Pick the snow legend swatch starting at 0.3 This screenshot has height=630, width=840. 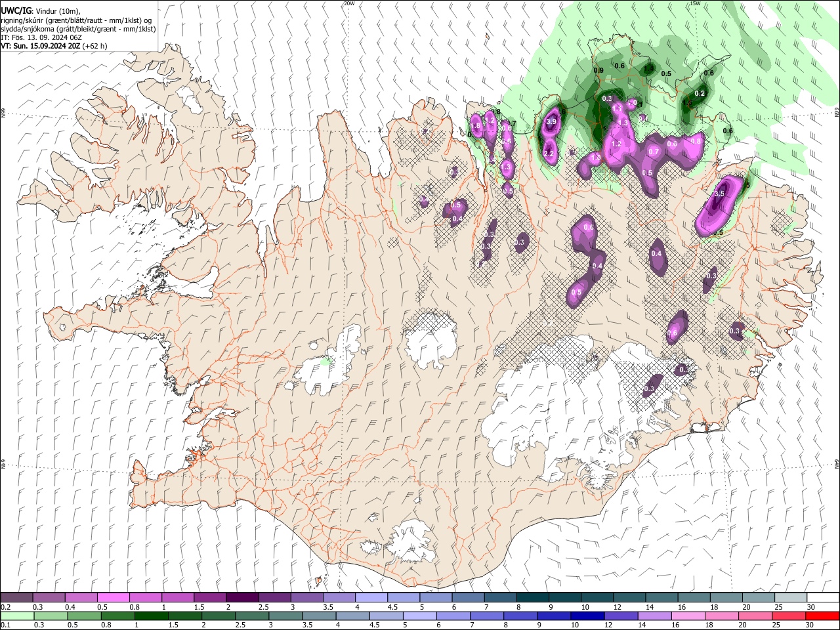49,598
